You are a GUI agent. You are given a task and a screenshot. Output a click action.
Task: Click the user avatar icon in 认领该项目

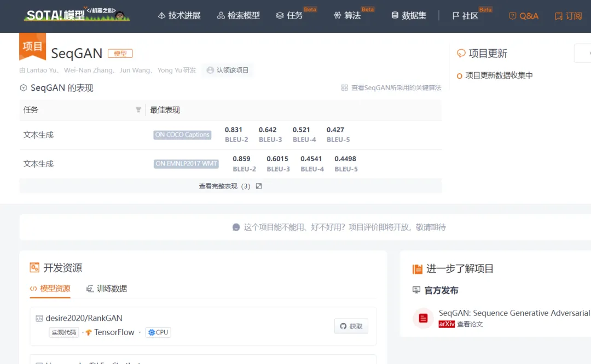pos(210,70)
